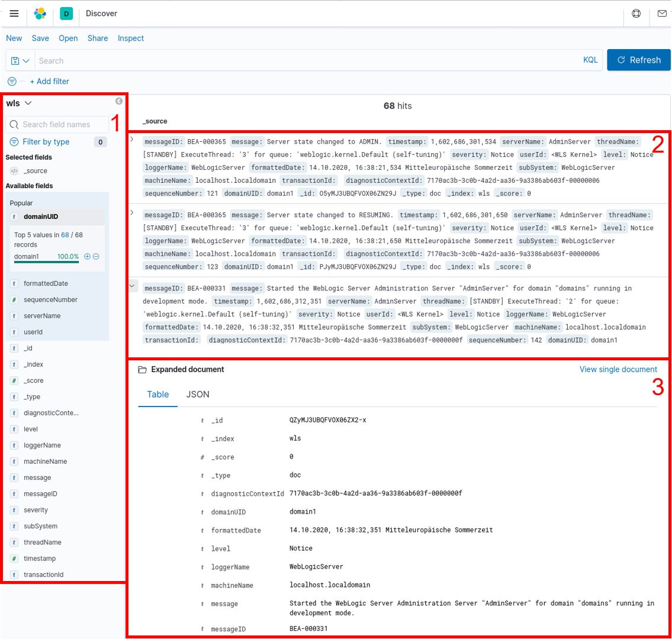Click machineName in the fields sidebar
This screenshot has width=672, height=639.
tap(45, 461)
